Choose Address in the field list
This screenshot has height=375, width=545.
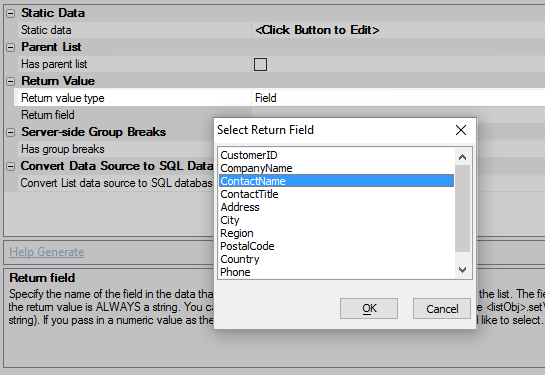336,207
